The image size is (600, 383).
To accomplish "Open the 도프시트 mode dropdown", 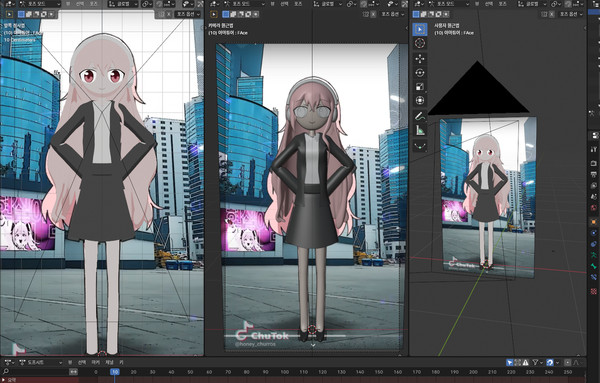I will [x=40, y=362].
